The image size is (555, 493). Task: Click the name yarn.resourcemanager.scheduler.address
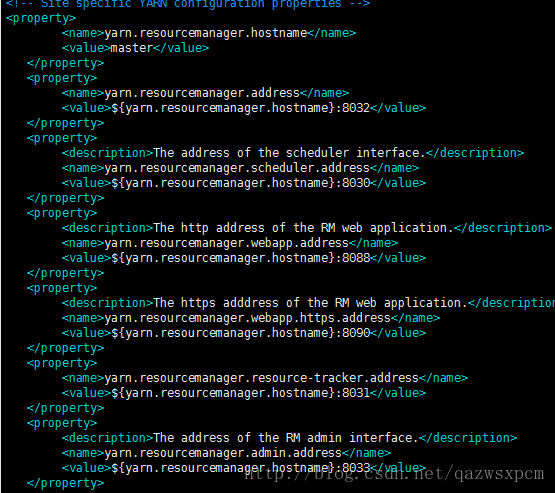click(x=237, y=168)
